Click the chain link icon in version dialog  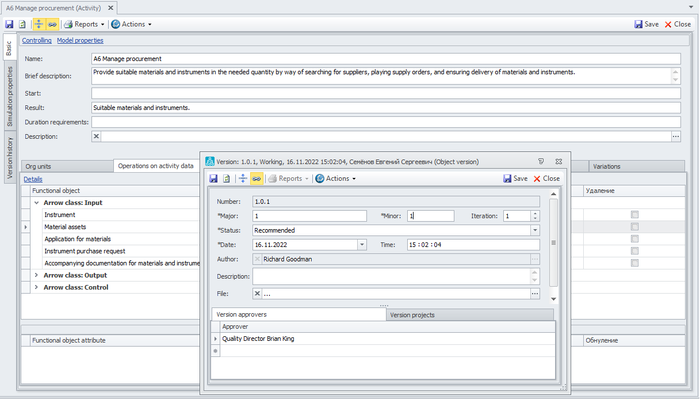coord(257,179)
